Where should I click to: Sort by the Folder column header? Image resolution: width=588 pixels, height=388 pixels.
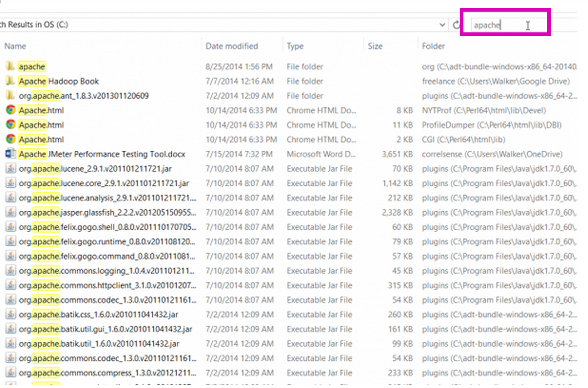click(433, 46)
